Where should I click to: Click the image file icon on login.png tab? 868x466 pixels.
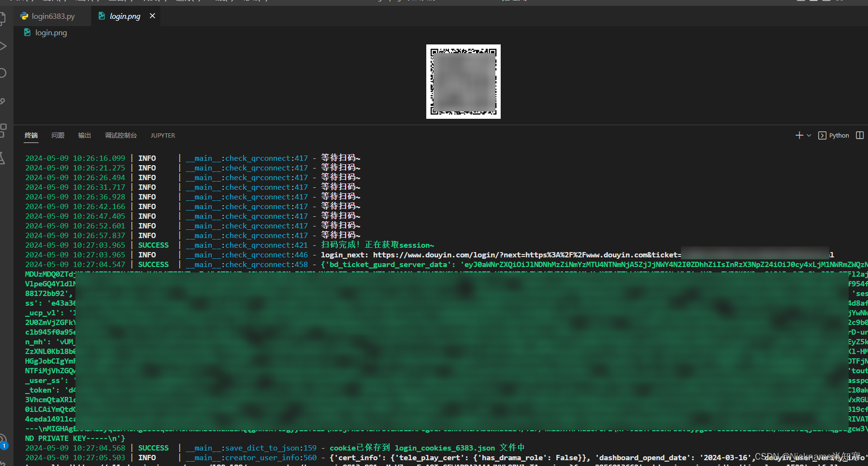[101, 16]
